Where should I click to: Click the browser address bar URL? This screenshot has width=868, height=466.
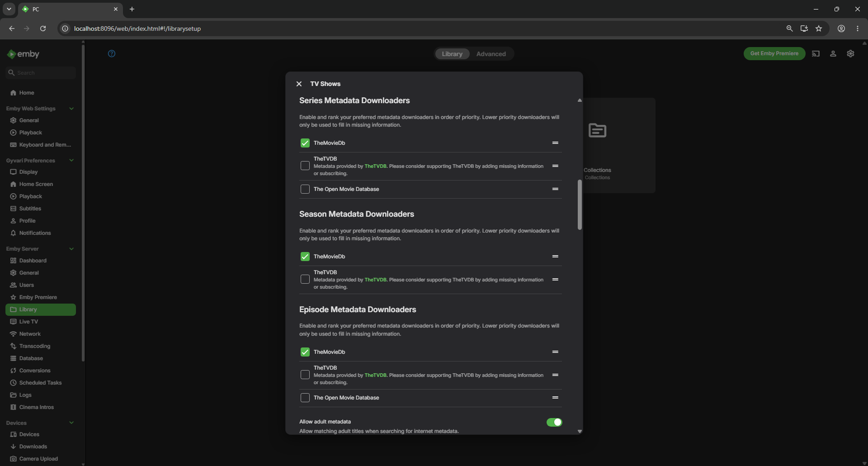(x=137, y=29)
